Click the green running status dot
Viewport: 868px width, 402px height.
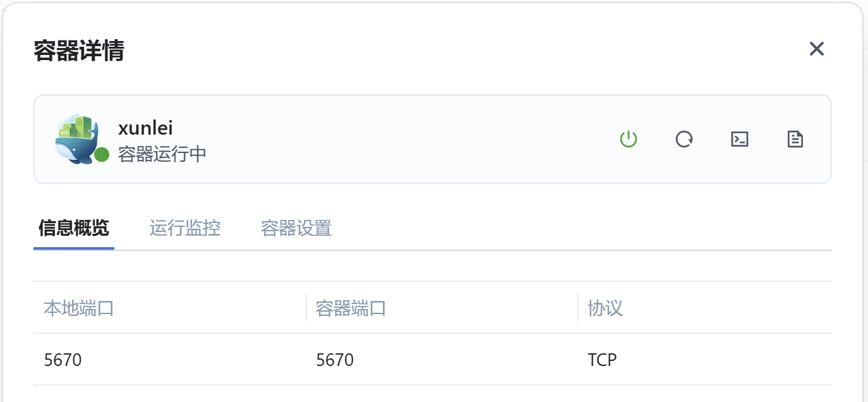click(x=102, y=155)
